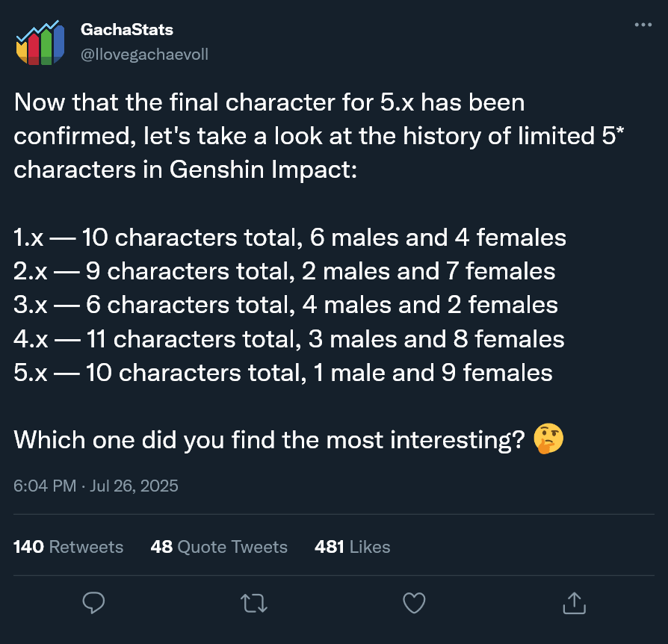Open the share tweet icon
The height and width of the screenshot is (644, 668).
click(x=573, y=603)
